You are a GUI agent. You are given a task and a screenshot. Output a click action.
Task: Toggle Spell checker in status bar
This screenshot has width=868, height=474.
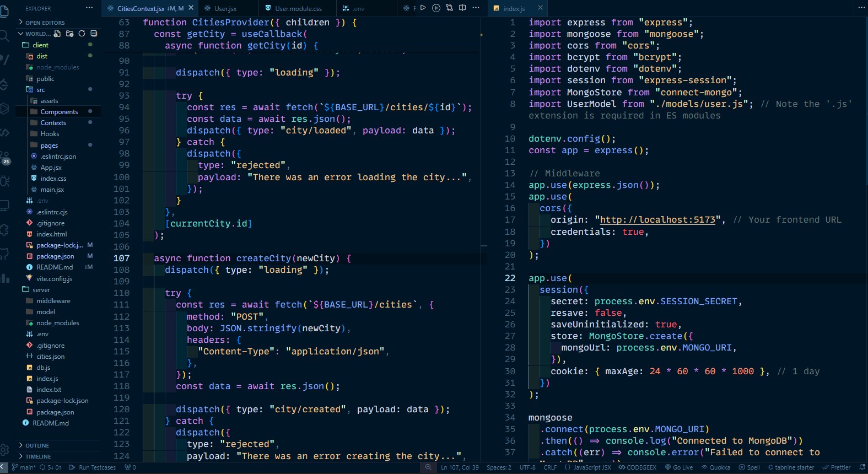pyautogui.click(x=749, y=467)
